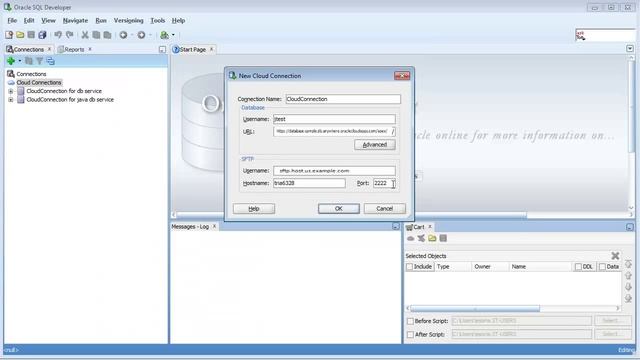Click the Start Page horizontal scrollbar
Screen dimensions: 640x360
tap(351, 214)
